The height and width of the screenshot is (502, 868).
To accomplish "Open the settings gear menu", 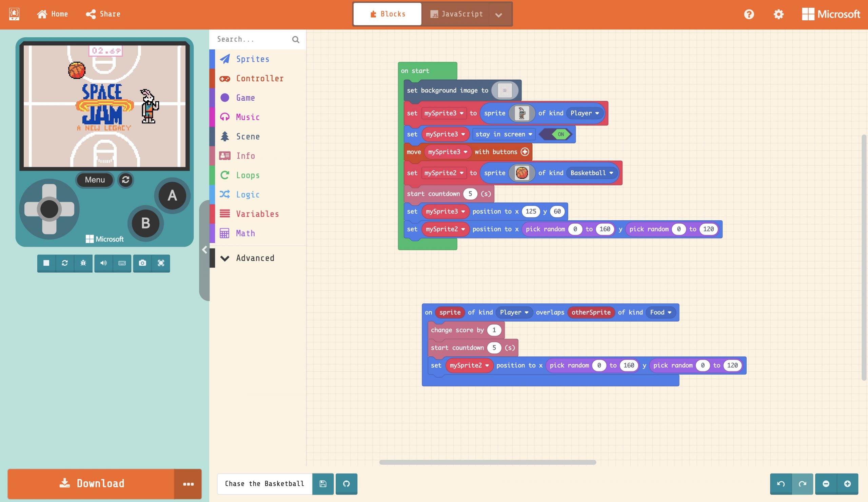I will coord(778,14).
